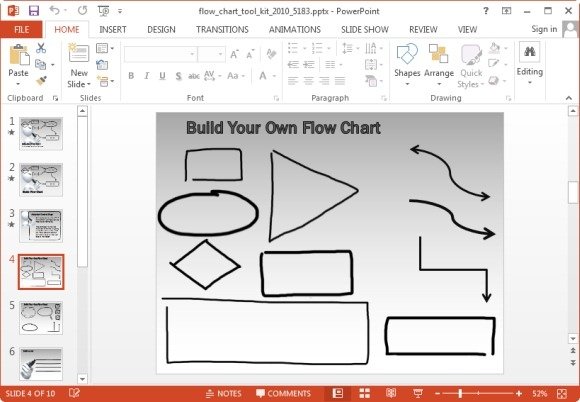The height and width of the screenshot is (402, 580).
Task: Open Change Case Aa dropdown
Action: point(236,76)
